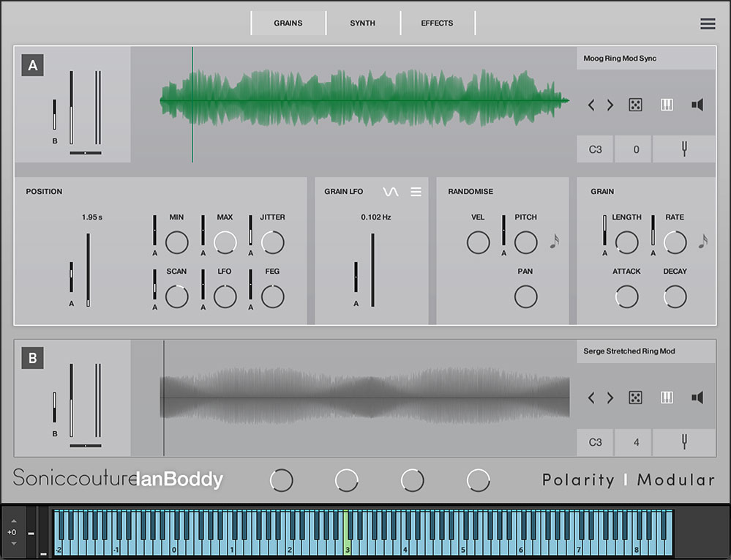Select the Grain LFO waveform shape icon
Screen dimensions: 731x560
click(x=391, y=192)
